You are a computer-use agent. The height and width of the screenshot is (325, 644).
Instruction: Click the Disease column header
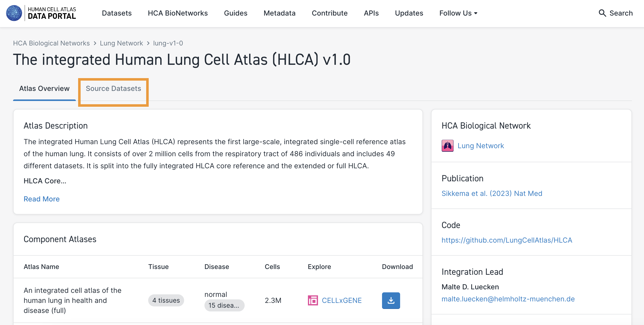[217, 267]
